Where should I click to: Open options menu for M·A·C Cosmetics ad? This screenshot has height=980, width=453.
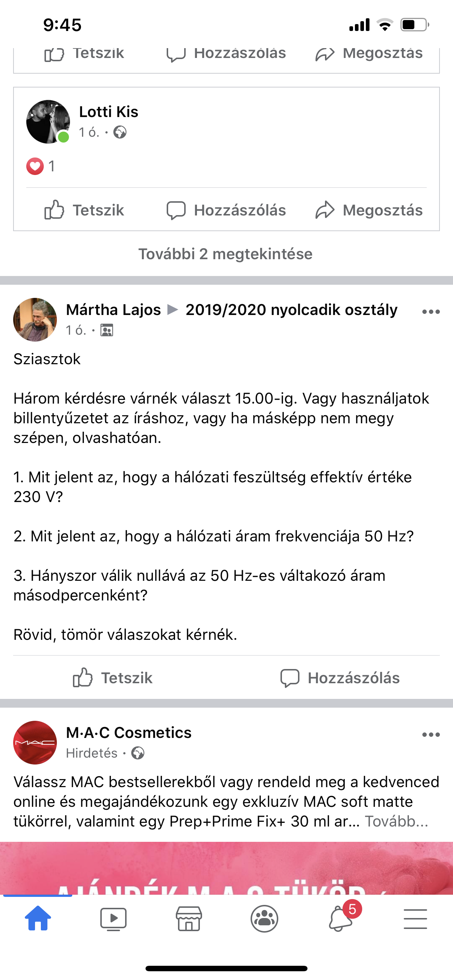[x=431, y=735]
